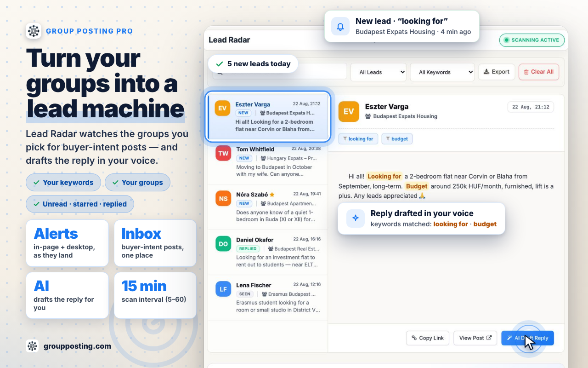Click the groupposting.com link text
The width and height of the screenshot is (588, 368).
click(77, 346)
